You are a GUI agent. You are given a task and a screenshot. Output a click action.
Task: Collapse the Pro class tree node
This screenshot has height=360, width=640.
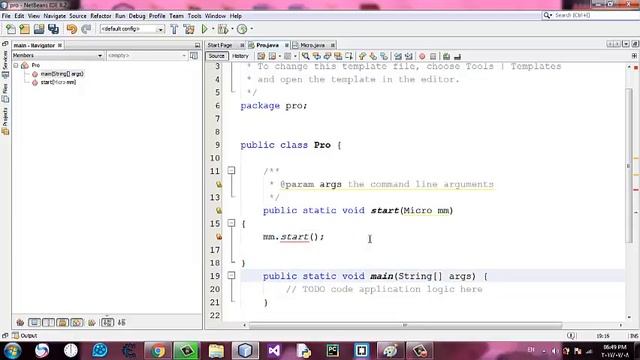(x=16, y=65)
